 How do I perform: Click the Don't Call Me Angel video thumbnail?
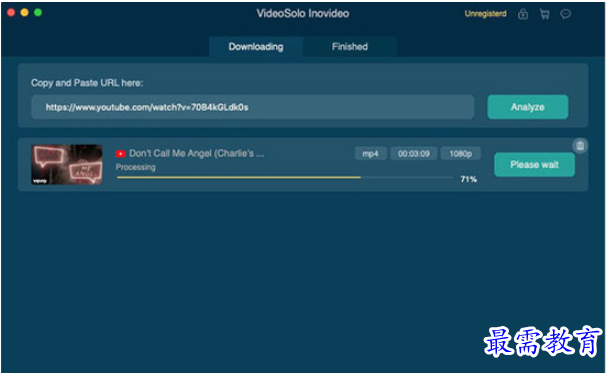67,164
